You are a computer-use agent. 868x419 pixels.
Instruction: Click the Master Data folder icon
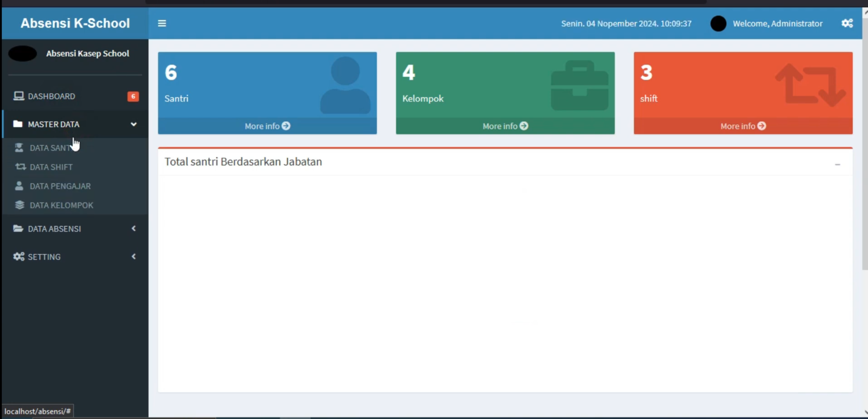(x=18, y=124)
